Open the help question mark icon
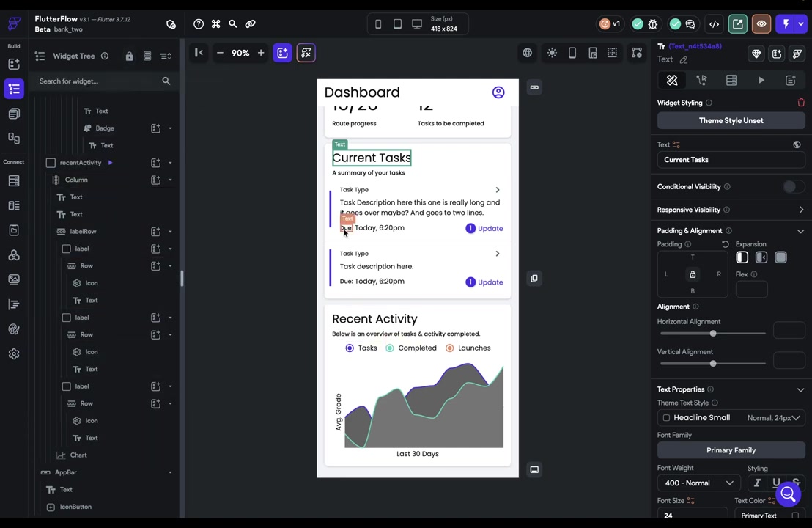 point(199,24)
